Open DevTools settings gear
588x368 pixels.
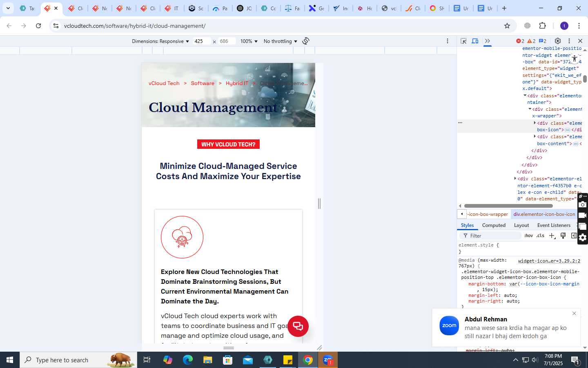558,41
